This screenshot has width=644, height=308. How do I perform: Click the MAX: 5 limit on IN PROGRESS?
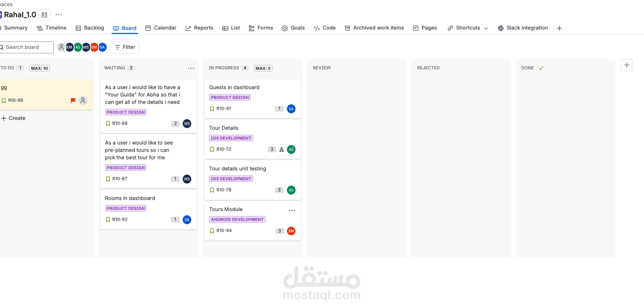coord(263,68)
